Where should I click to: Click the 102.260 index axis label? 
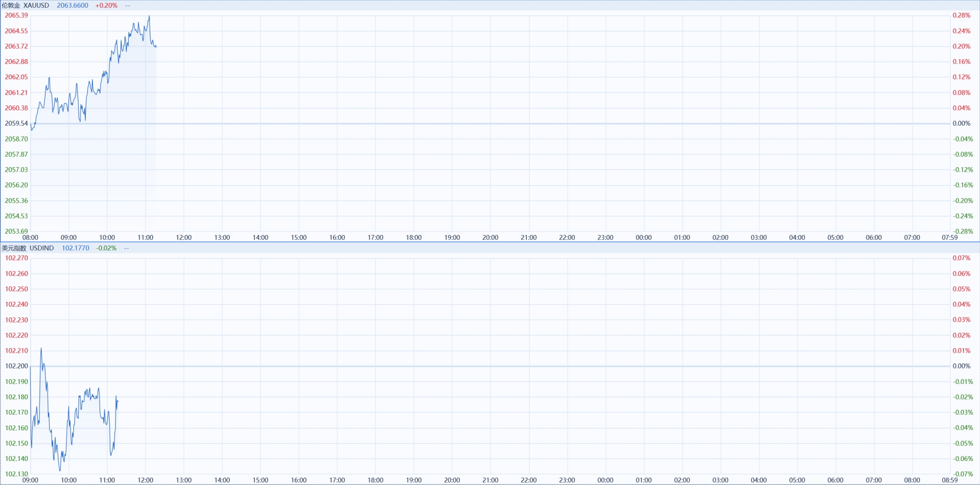coord(16,274)
